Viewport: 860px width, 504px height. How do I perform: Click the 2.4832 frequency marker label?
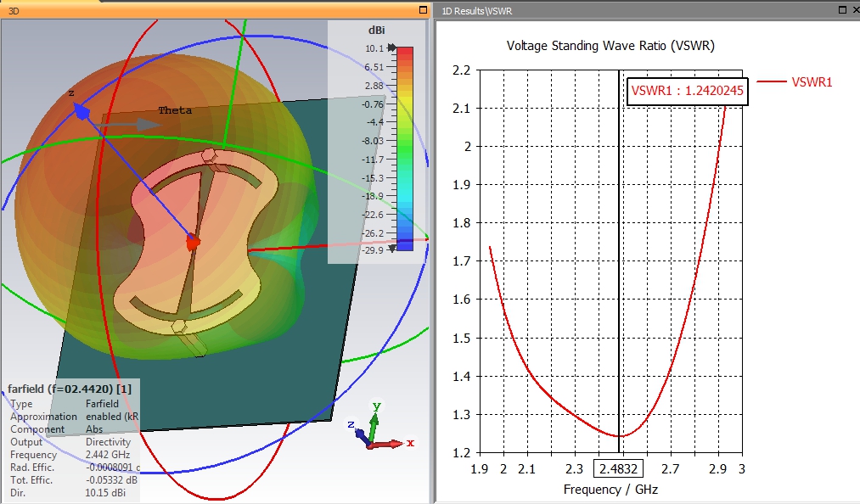tap(618, 469)
